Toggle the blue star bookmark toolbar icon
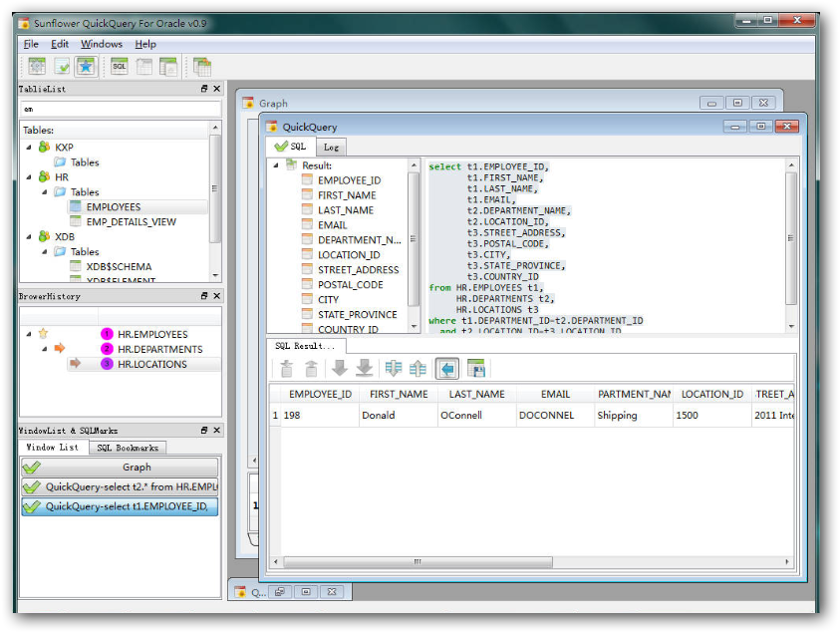This screenshot has height=633, width=840. pos(87,67)
